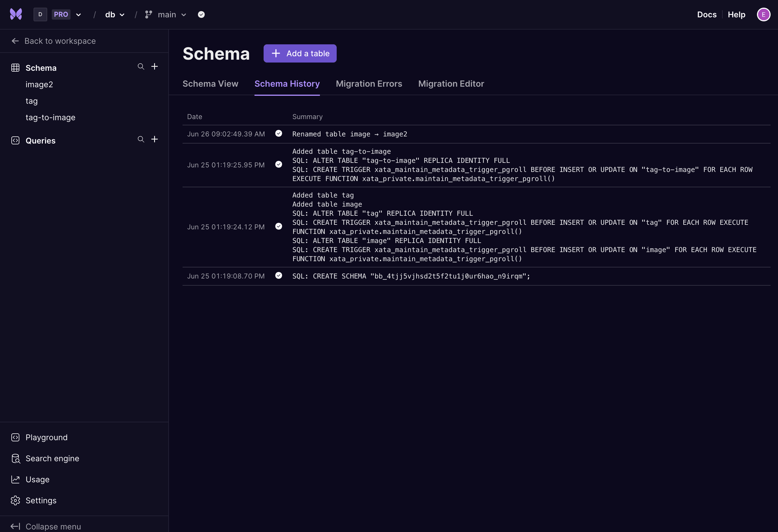Open Settings from the sidebar
Image resolution: width=778 pixels, height=532 pixels.
click(41, 500)
